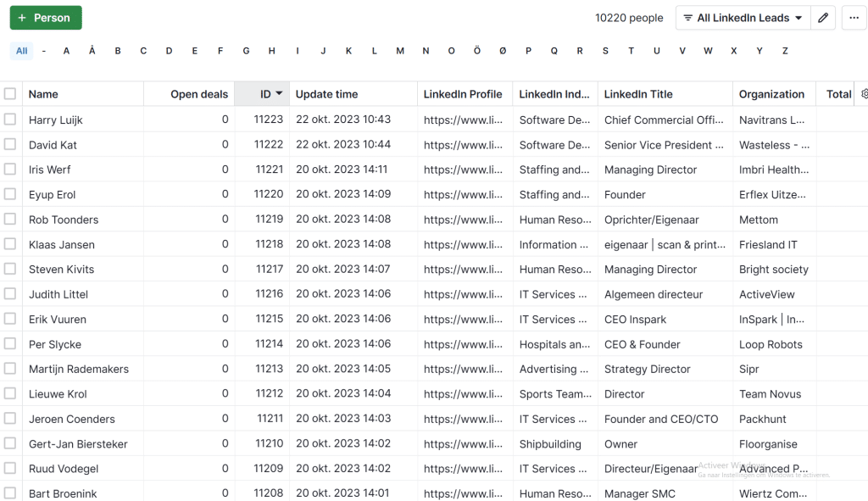
Task: Tick the checkbox for David Kat
Action: point(10,144)
